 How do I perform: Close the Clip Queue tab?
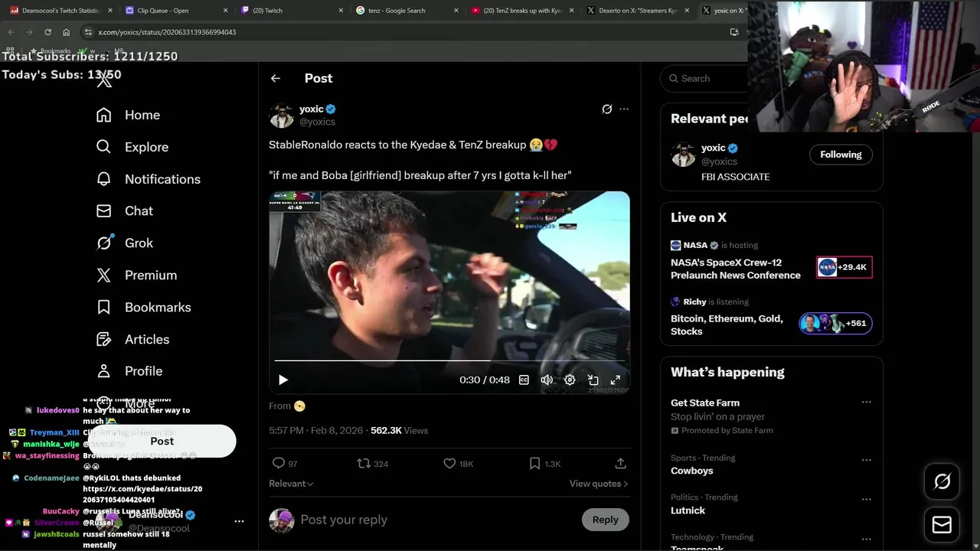(225, 11)
